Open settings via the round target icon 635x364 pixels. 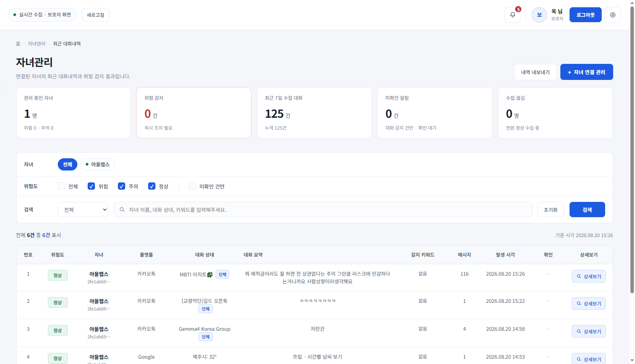coord(613,15)
